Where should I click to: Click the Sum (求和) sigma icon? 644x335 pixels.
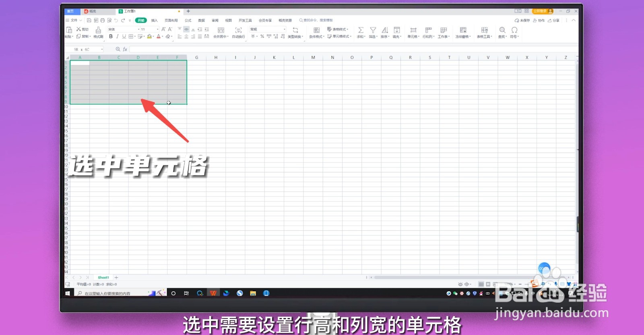click(x=361, y=30)
